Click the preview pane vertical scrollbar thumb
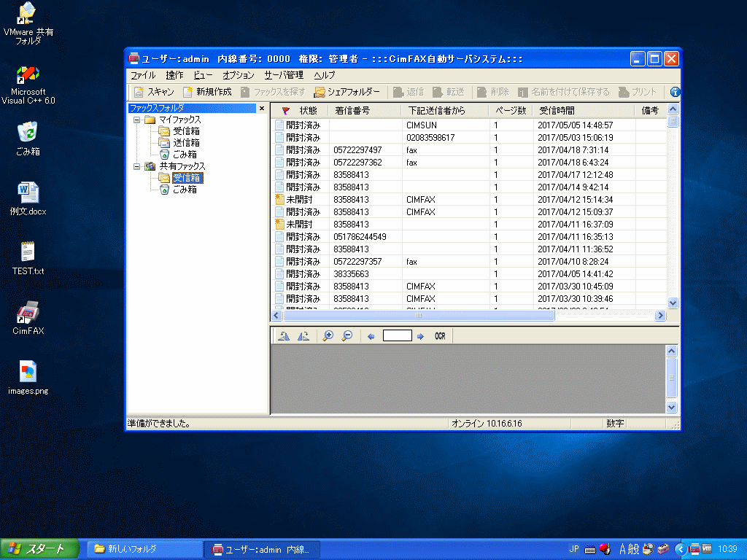The height and width of the screenshot is (560, 747). pos(671,378)
